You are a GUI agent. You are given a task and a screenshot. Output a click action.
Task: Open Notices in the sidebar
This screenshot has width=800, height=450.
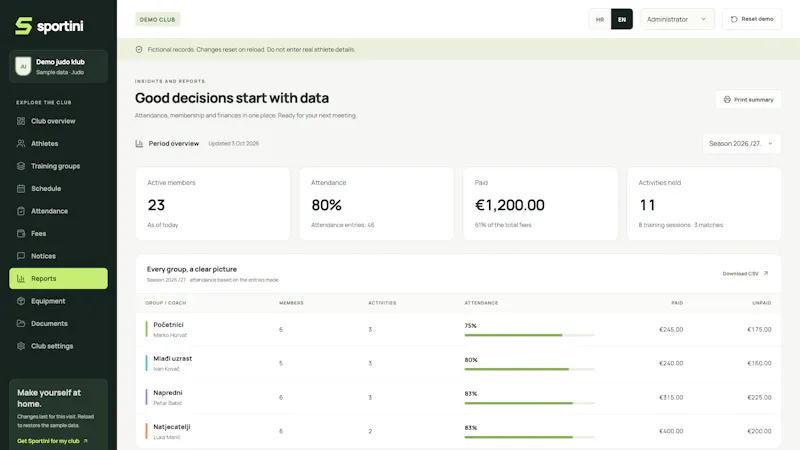[58, 256]
